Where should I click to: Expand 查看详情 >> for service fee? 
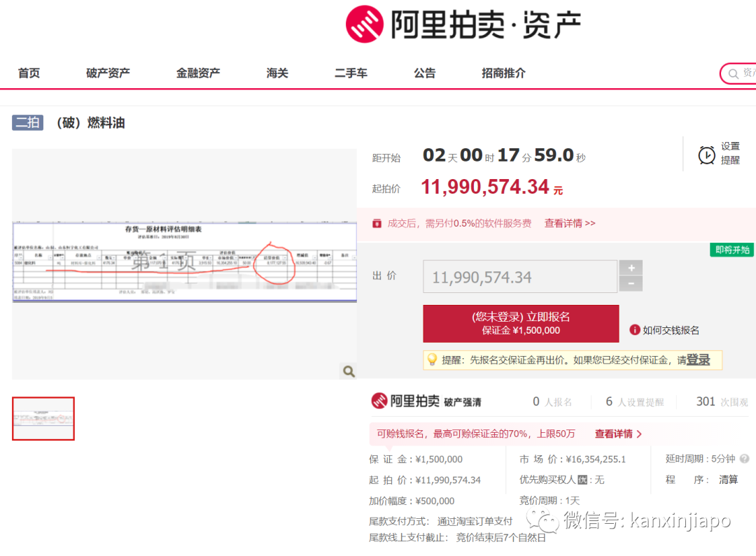click(570, 223)
